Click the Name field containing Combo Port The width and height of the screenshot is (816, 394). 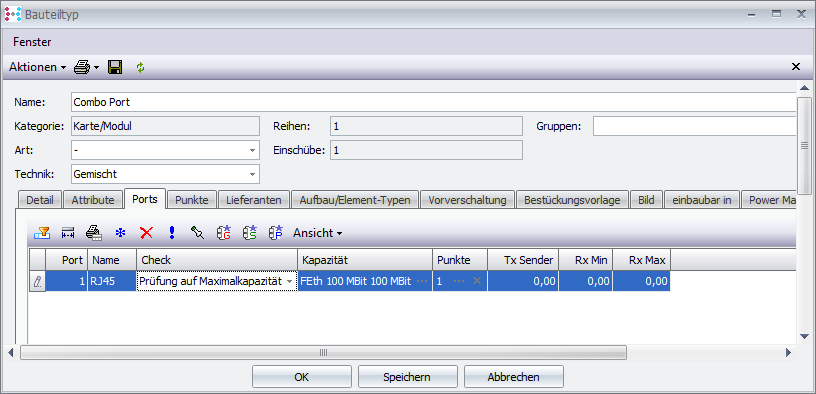click(x=434, y=102)
